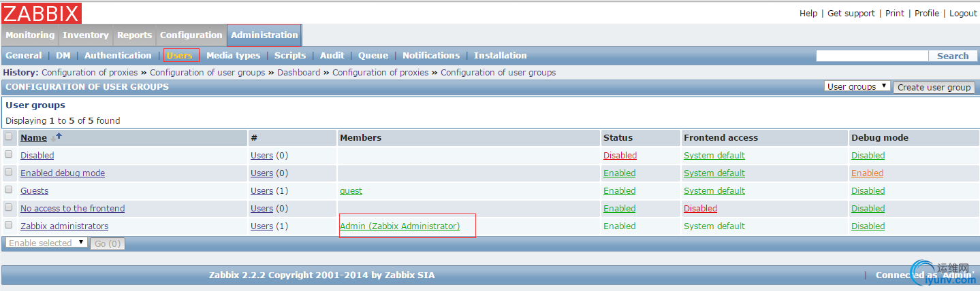Check the Guests group checkbox
The image size is (980, 291).
(9, 190)
